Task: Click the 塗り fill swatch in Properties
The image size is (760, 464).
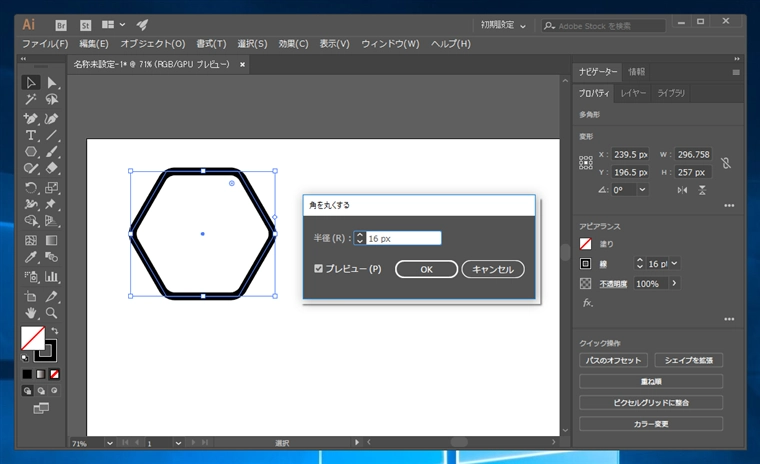Action: tap(586, 243)
